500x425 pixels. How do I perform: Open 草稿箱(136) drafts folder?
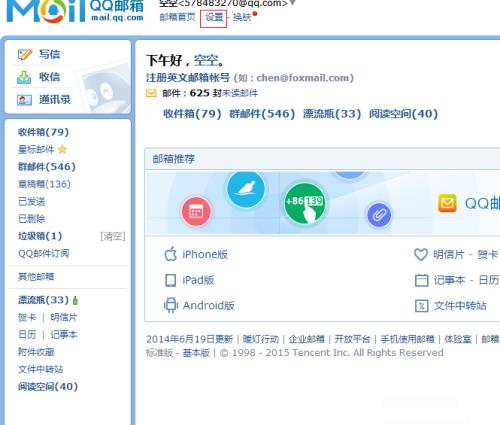(44, 184)
